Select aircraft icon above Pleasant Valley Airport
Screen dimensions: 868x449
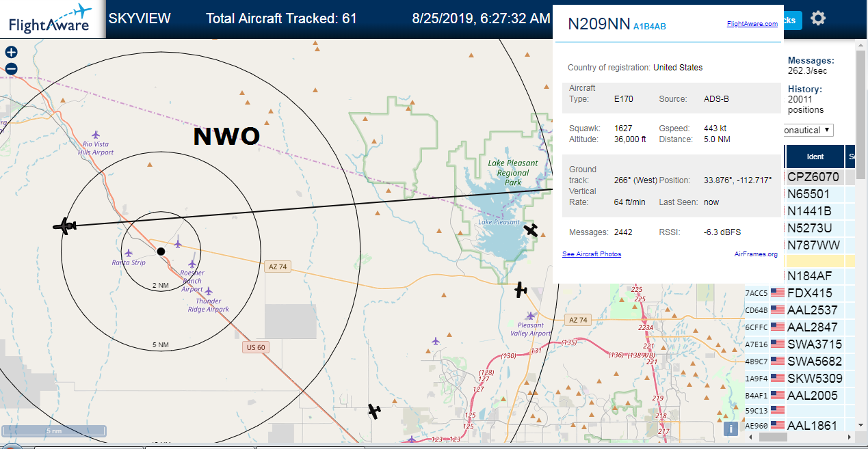click(521, 290)
